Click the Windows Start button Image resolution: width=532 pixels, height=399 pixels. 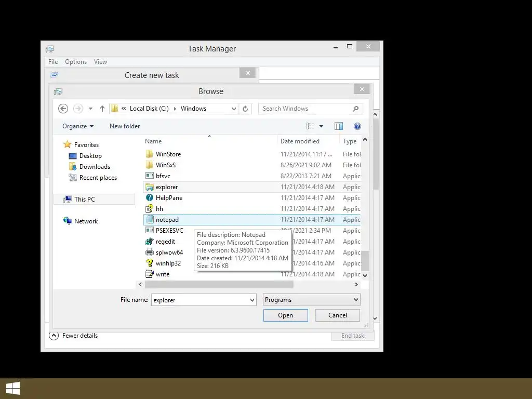(x=13, y=389)
